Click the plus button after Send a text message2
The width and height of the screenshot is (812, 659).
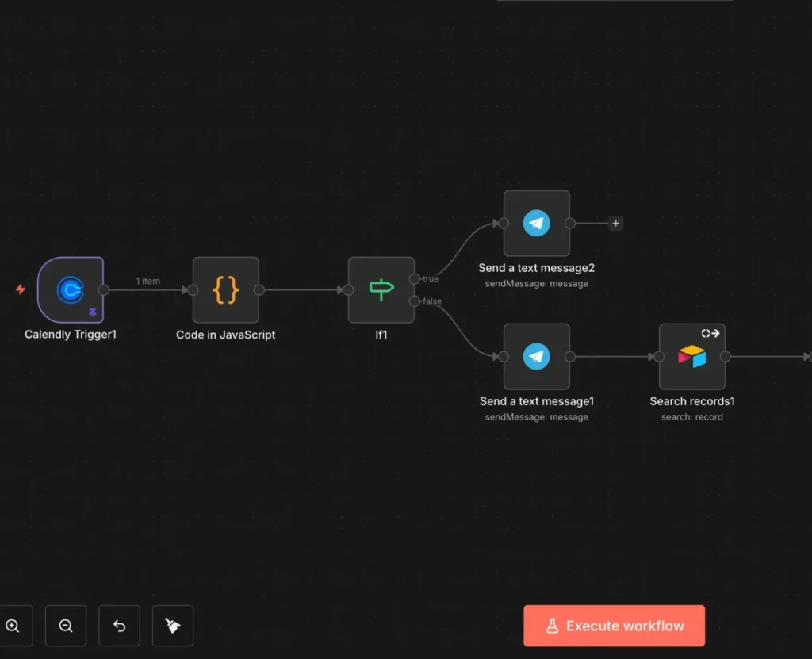[x=616, y=224]
